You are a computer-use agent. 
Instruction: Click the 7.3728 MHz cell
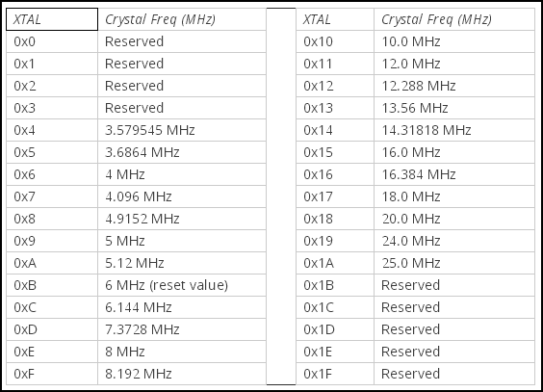(182, 329)
